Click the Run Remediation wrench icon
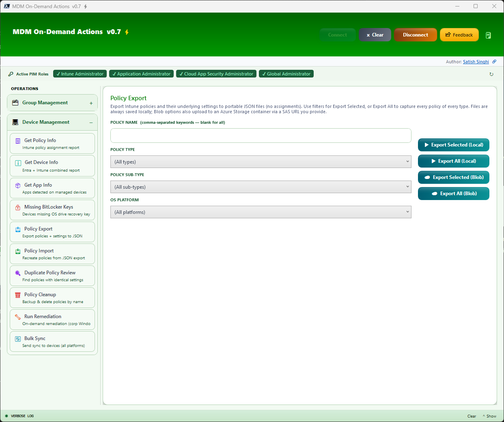The width and height of the screenshot is (504, 422). pos(18,317)
